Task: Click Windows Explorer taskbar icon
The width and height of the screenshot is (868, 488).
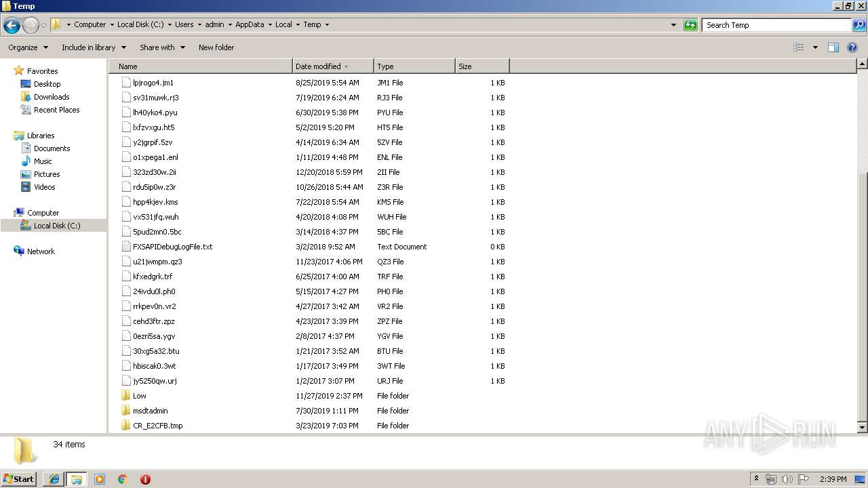Action: click(76, 479)
